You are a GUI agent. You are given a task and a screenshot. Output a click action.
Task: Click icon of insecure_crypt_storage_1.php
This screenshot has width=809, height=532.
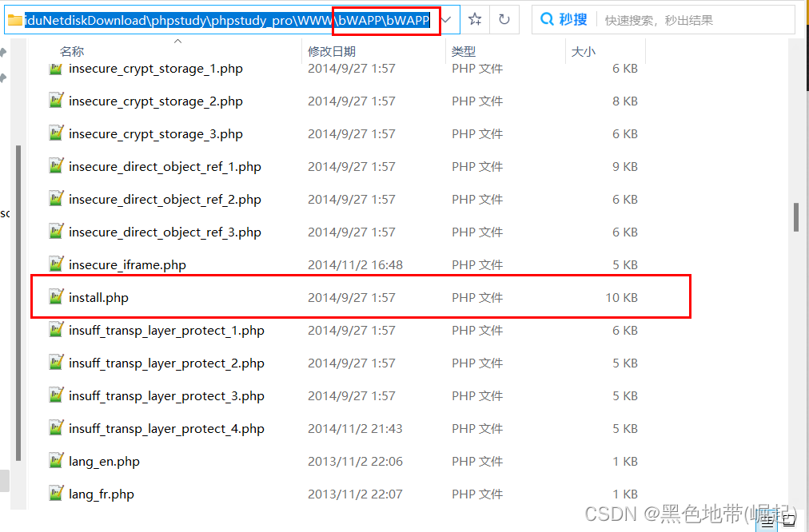coord(56,68)
